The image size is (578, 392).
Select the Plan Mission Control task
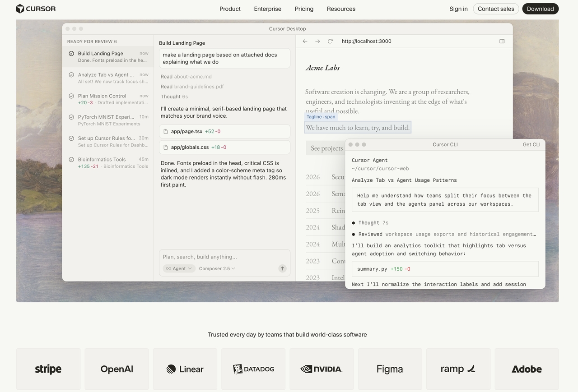pyautogui.click(x=108, y=99)
